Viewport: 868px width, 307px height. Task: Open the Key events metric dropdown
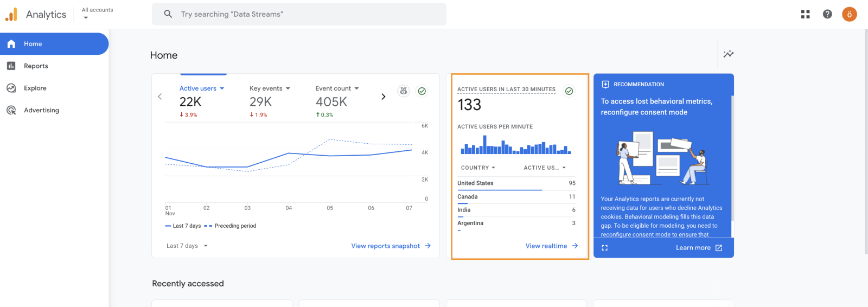[x=270, y=88]
